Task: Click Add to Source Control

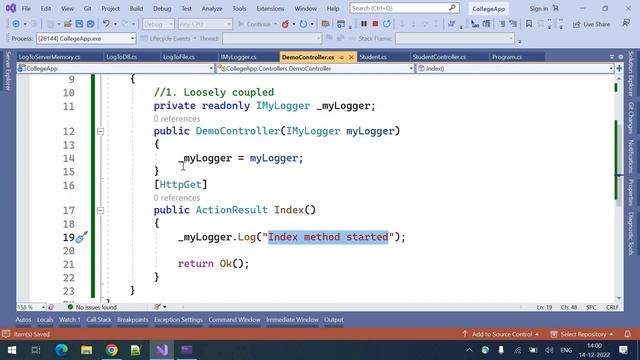Action: click(501, 334)
